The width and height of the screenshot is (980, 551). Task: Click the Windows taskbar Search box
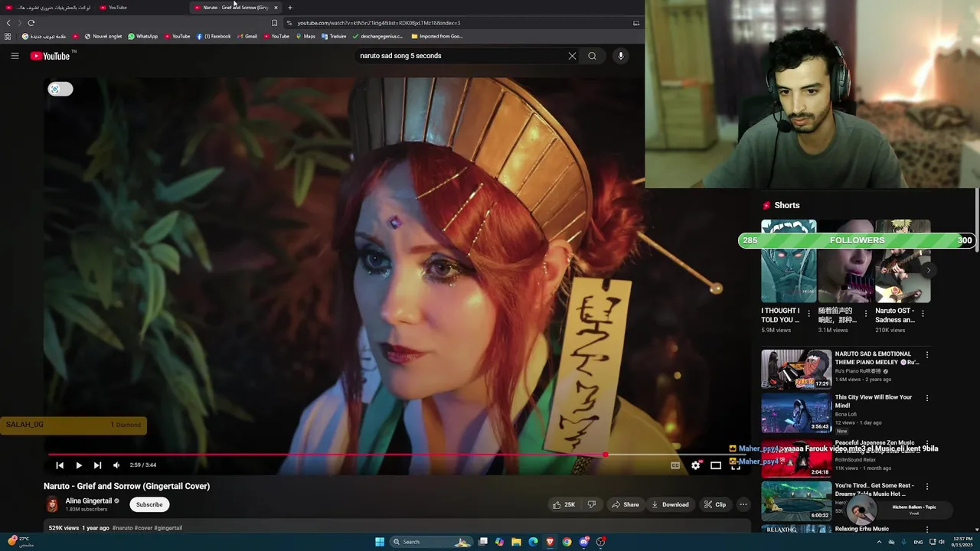pos(431,542)
